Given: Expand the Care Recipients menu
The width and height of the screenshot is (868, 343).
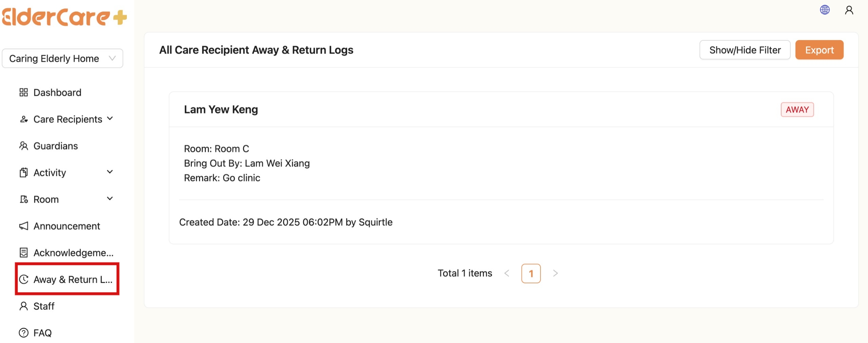Looking at the screenshot, I should [x=109, y=119].
